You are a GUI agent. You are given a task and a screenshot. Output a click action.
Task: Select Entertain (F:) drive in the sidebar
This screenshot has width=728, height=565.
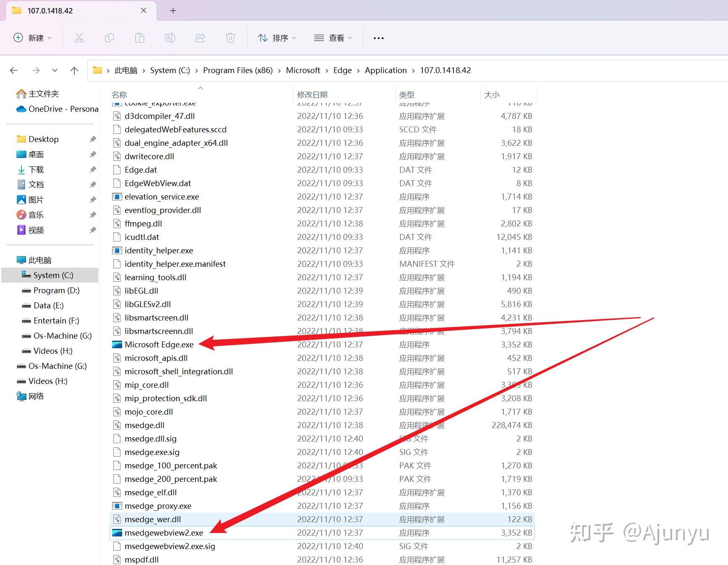[50, 321]
